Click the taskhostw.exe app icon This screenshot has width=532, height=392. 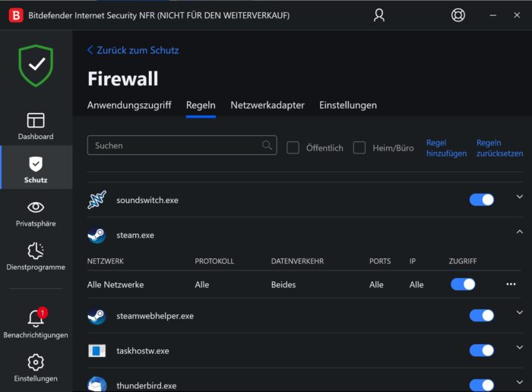[x=97, y=351]
